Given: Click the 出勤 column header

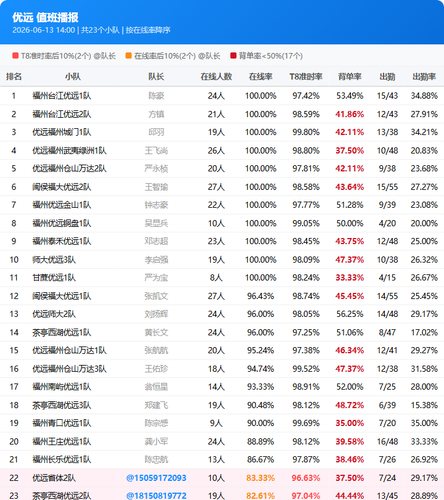Looking at the screenshot, I should point(387,77).
